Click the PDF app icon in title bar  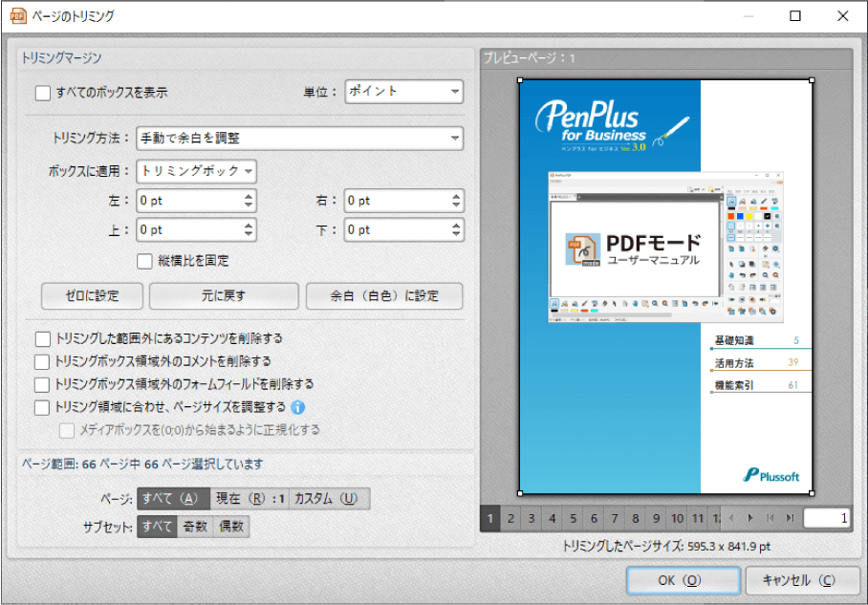18,16
